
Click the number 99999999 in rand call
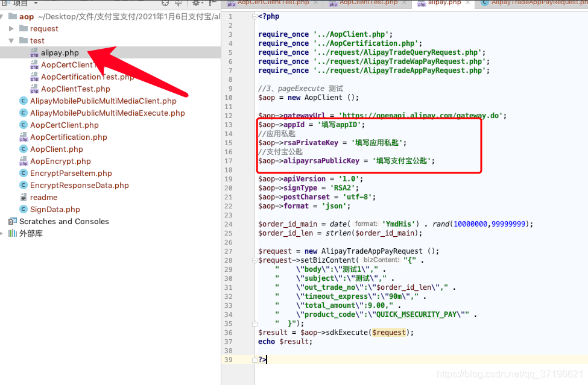click(508, 224)
